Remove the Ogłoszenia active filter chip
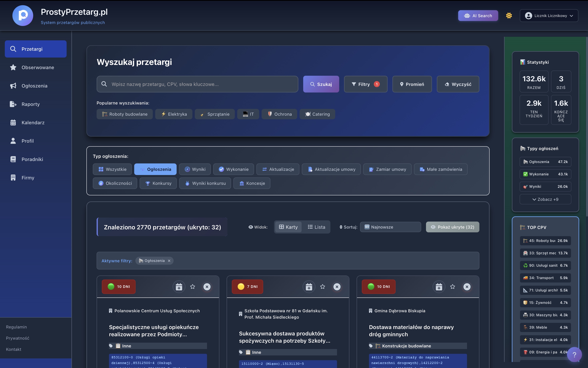The width and height of the screenshot is (588, 368). (169, 261)
